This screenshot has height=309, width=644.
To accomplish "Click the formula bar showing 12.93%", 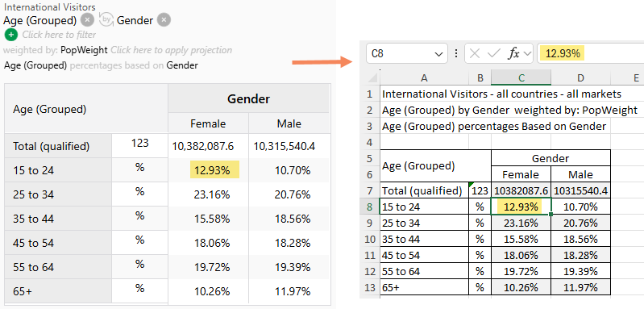I will click(x=591, y=53).
